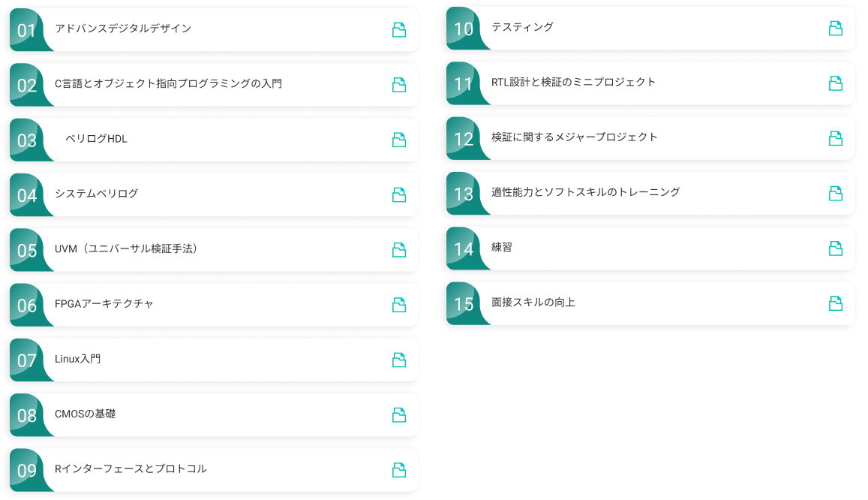
Task: Click the green 08 number badge
Action: click(x=27, y=416)
